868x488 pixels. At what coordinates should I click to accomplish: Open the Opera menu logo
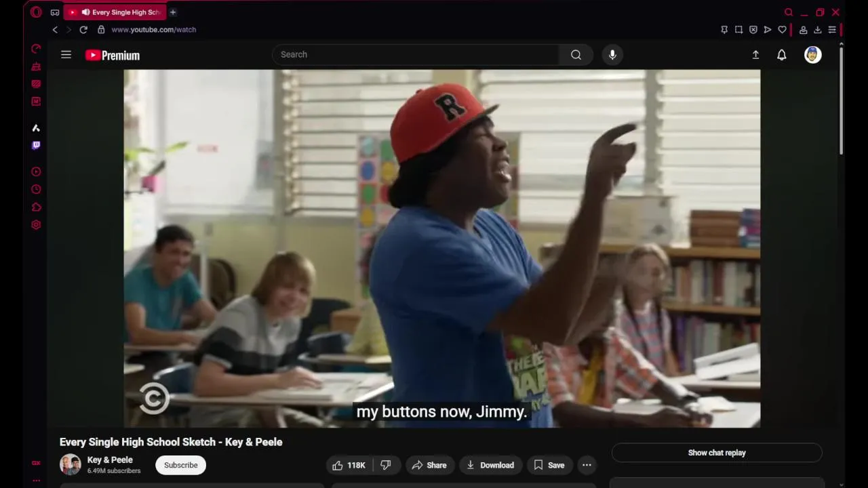pos(36,12)
